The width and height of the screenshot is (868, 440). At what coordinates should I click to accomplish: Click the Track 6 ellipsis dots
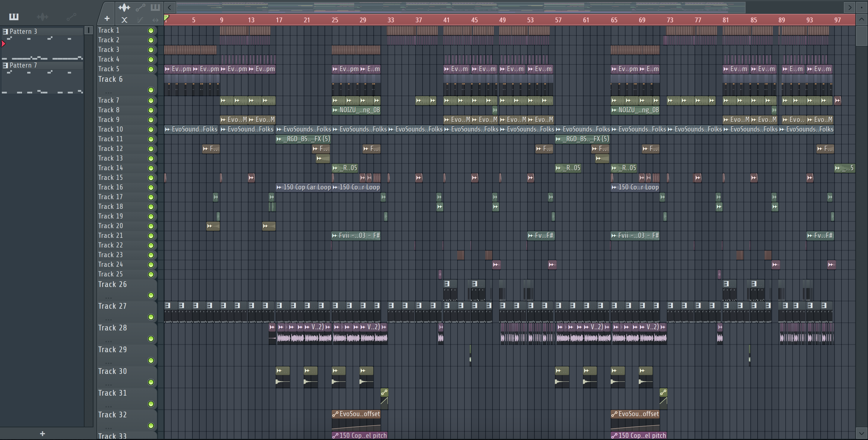click(108, 92)
